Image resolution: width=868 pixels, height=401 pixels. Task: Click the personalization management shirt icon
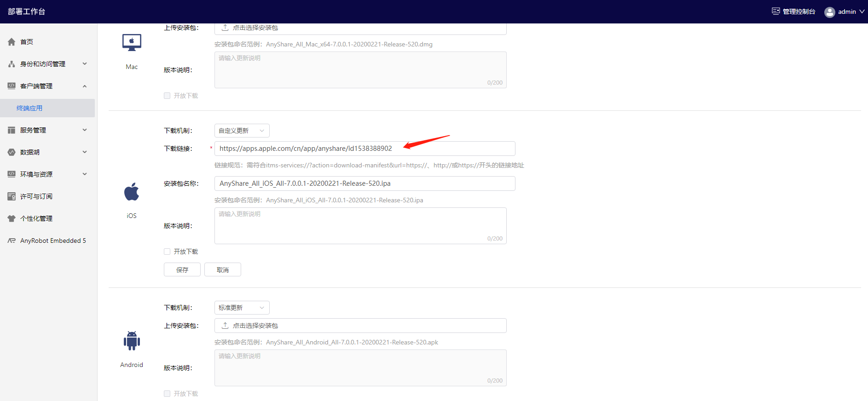tap(12, 218)
